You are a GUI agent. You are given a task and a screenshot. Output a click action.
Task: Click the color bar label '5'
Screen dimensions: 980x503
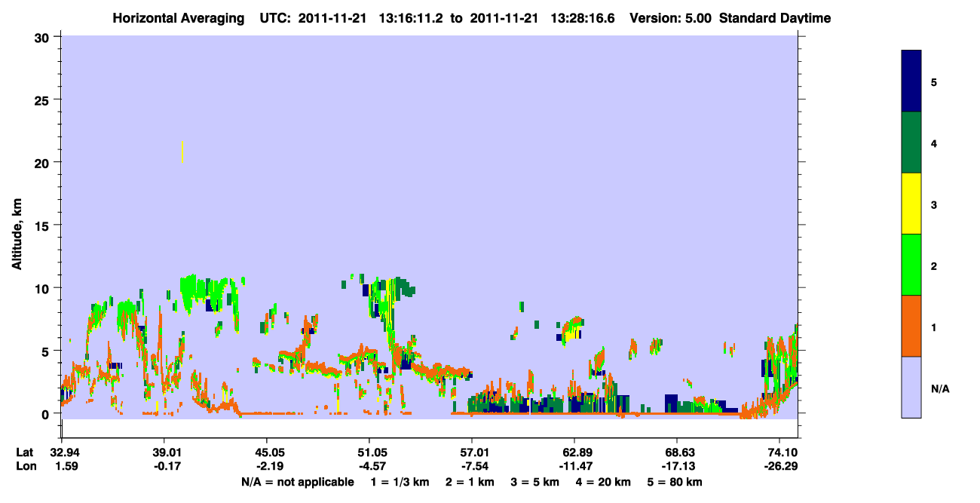tap(934, 81)
